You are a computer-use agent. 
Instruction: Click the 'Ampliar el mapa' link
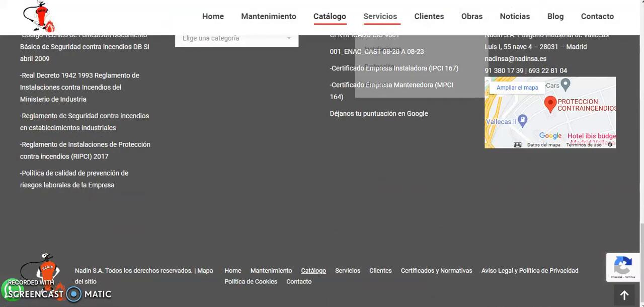[x=517, y=88]
